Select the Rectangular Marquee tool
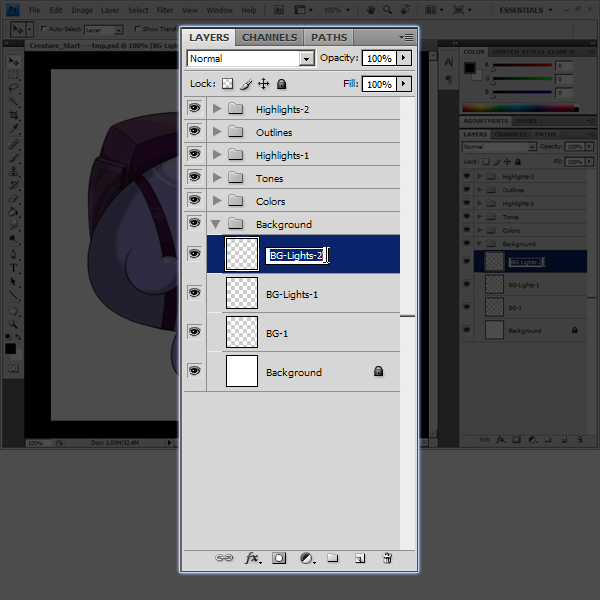This screenshot has height=600, width=600. [13, 75]
